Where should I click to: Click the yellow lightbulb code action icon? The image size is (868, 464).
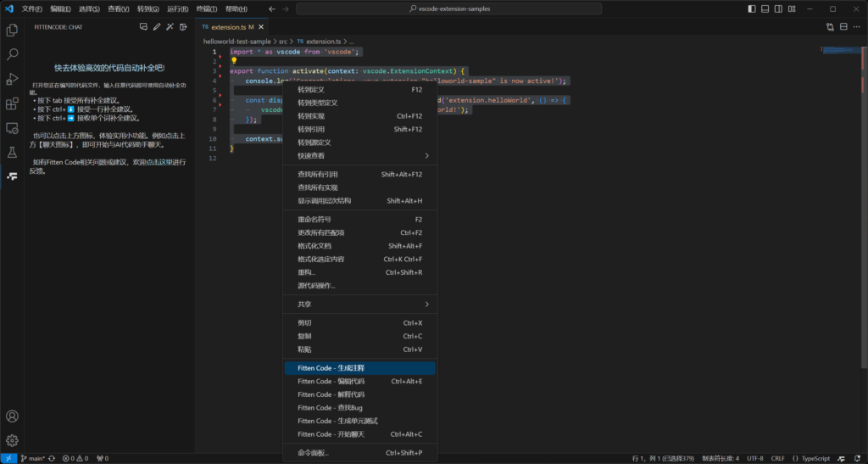[235, 61]
